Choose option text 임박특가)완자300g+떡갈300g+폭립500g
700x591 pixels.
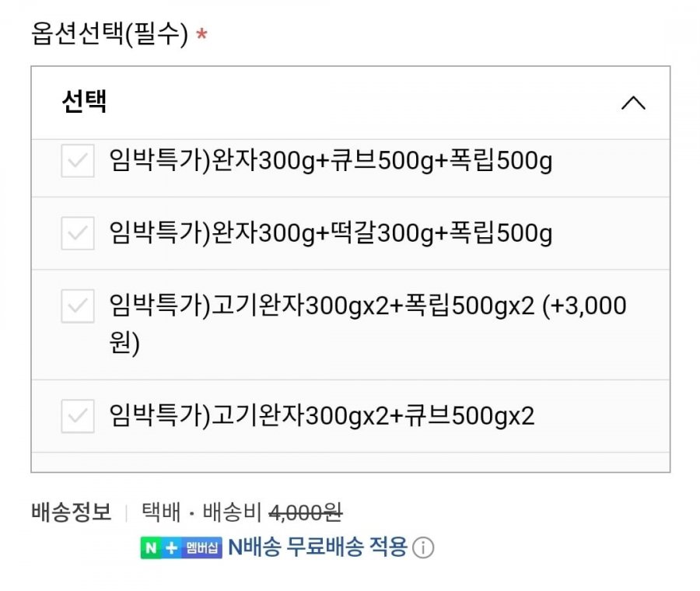(x=331, y=233)
